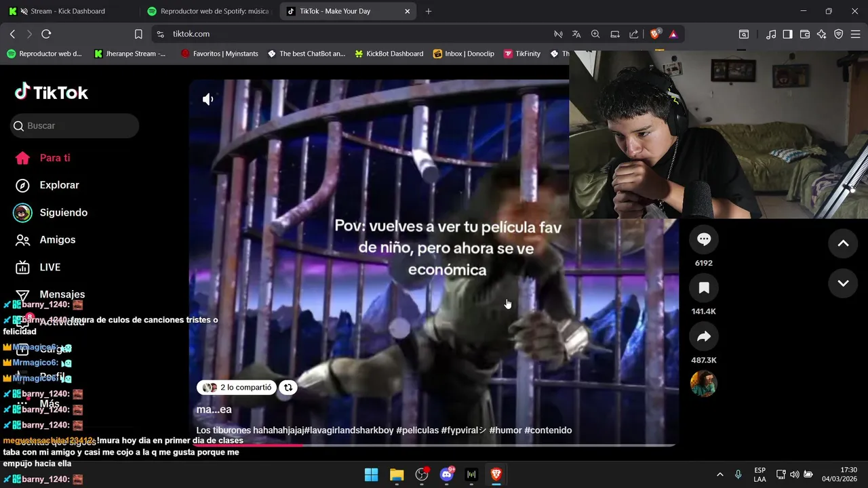
Task: Unmute the TikTok video sound icon
Action: click(x=208, y=100)
